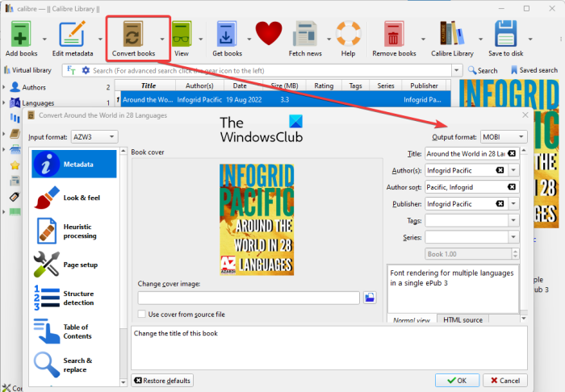
Task: Open the Page setup section
Action: 74,265
